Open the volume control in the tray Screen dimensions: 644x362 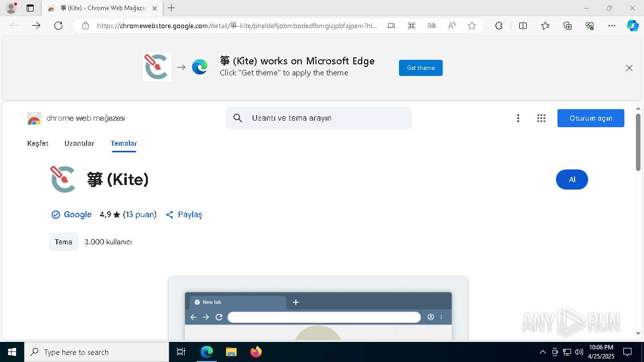pos(579,352)
